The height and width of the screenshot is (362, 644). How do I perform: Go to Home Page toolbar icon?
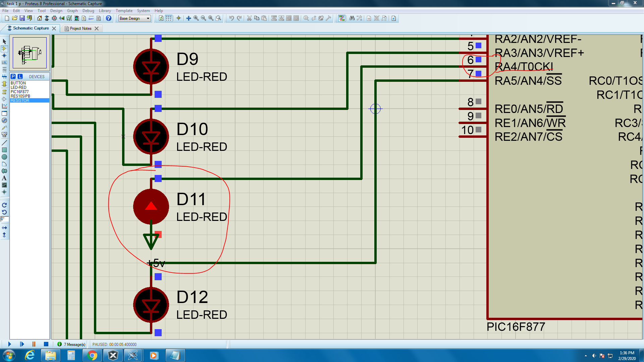[x=40, y=18]
